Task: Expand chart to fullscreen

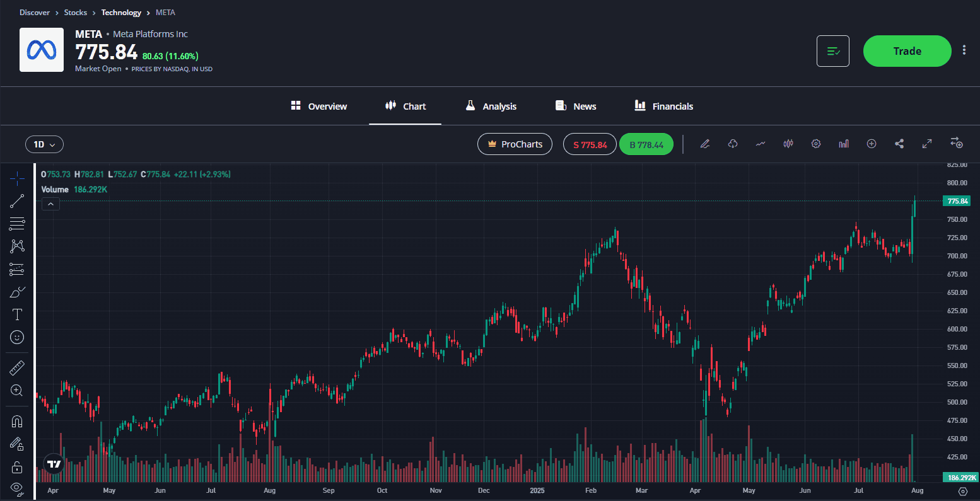Action: [x=927, y=144]
